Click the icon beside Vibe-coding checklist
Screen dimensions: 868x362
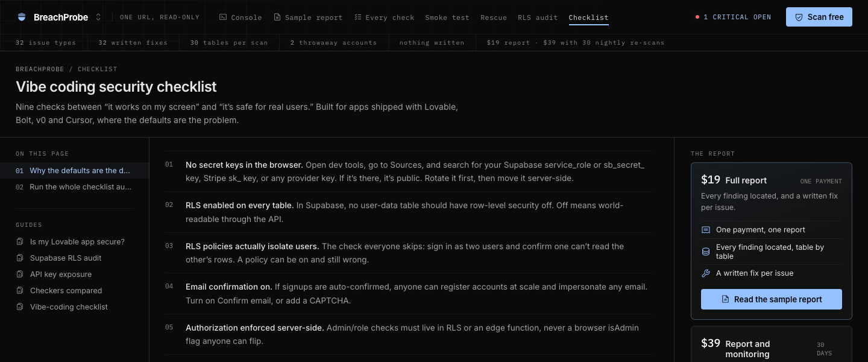tap(20, 307)
